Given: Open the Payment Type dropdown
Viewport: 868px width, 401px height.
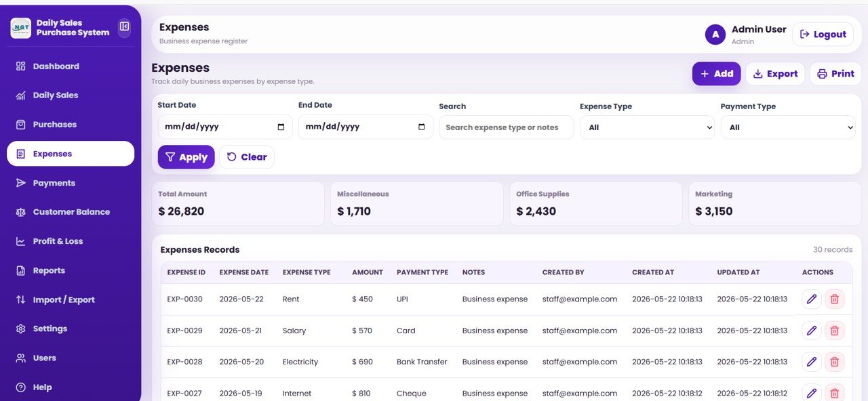Looking at the screenshot, I should pyautogui.click(x=788, y=127).
